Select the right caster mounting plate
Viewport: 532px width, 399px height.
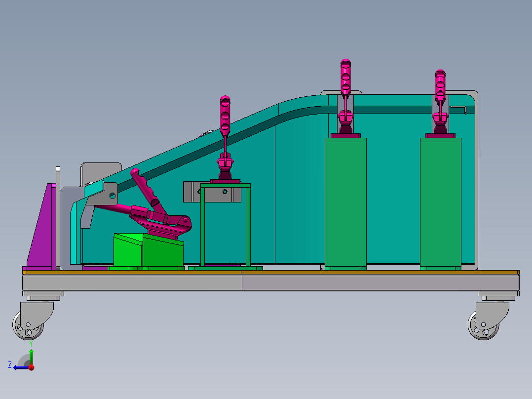tap(498, 294)
